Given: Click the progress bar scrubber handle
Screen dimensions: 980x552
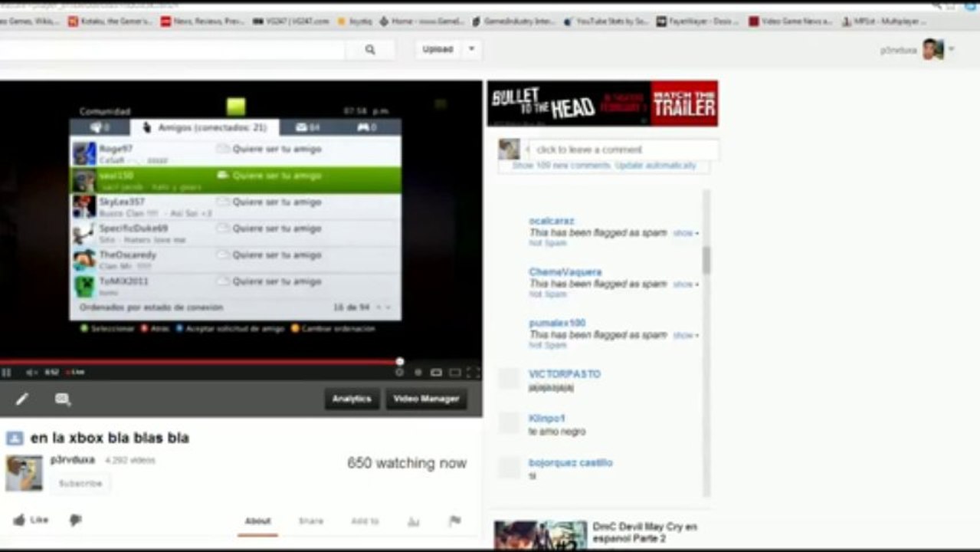Looking at the screenshot, I should 400,361.
